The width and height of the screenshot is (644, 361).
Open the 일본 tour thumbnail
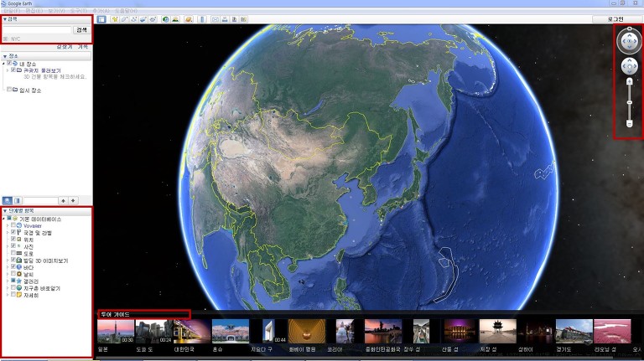(116, 332)
